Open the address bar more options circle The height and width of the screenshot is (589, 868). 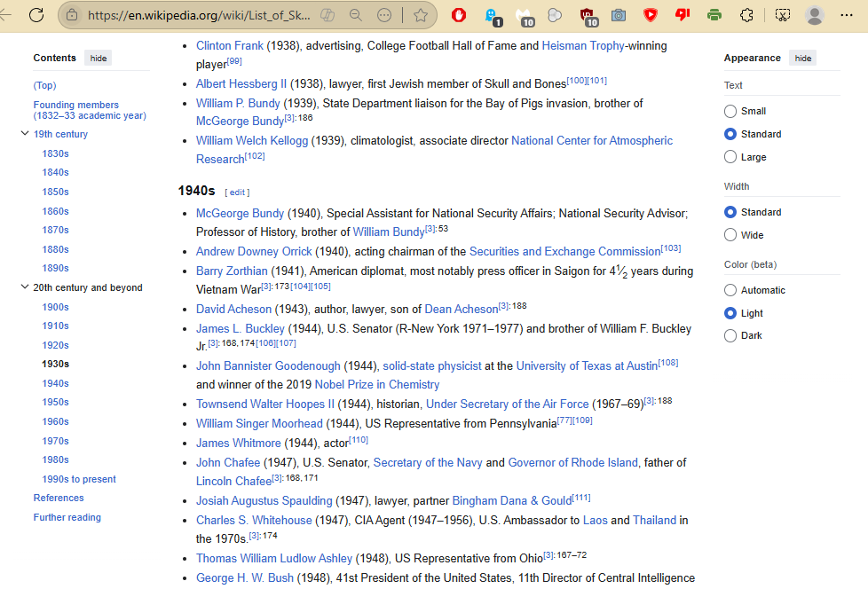coord(384,15)
